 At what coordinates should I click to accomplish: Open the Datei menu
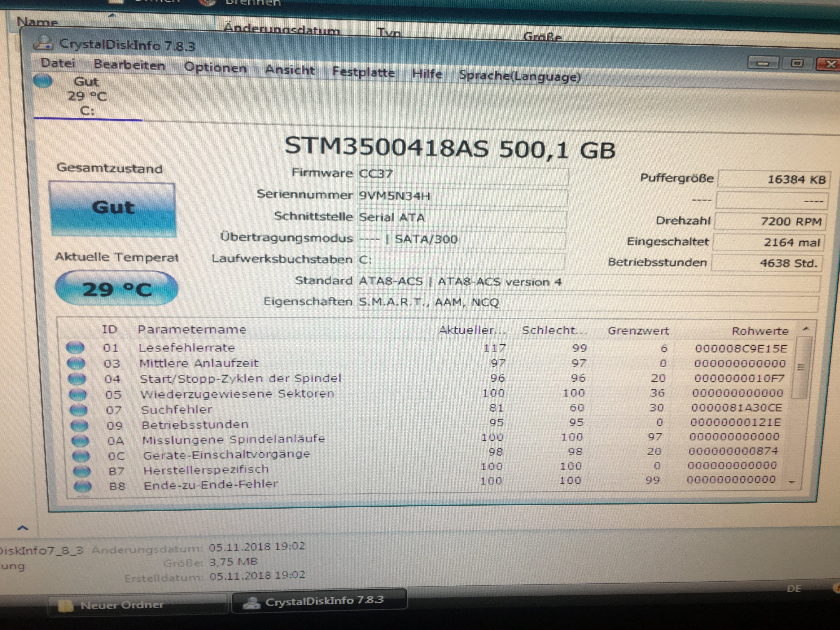58,63
